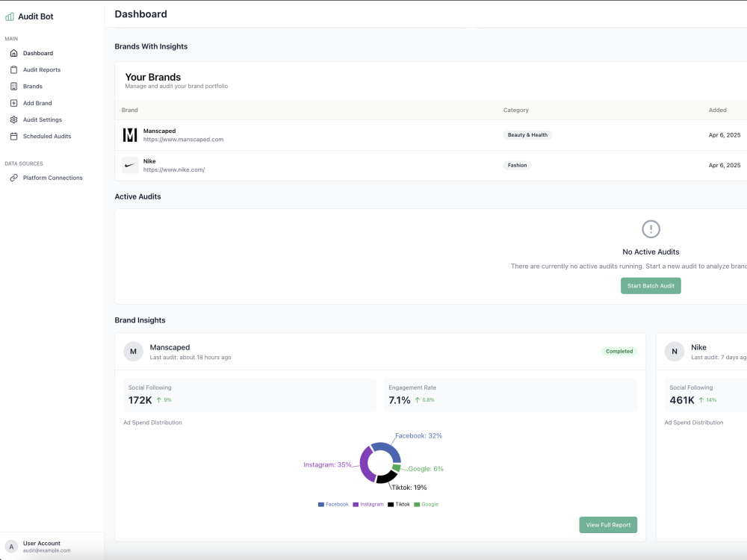This screenshot has height=560, width=747.
Task: Click the N avatar on Nike card
Action: click(675, 352)
